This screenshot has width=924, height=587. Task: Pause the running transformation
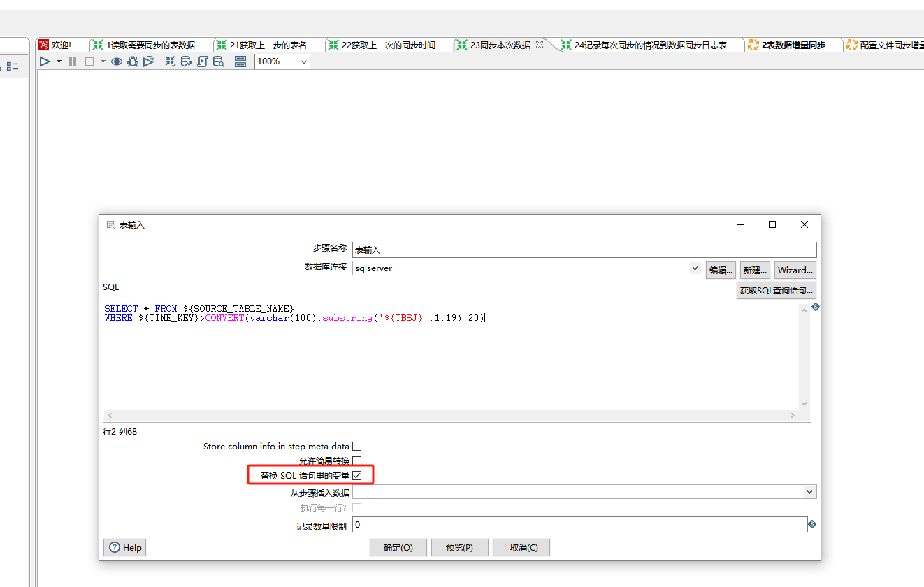[73, 61]
